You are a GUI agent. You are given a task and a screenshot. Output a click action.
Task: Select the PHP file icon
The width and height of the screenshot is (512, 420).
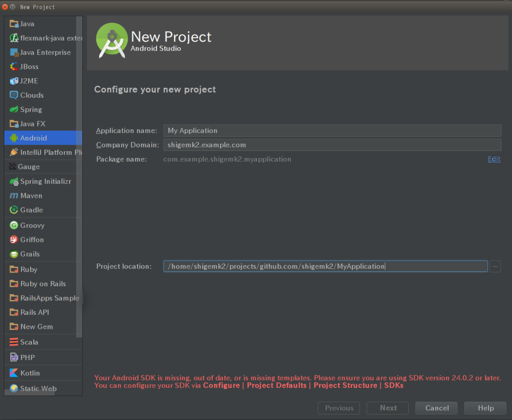[x=13, y=357]
